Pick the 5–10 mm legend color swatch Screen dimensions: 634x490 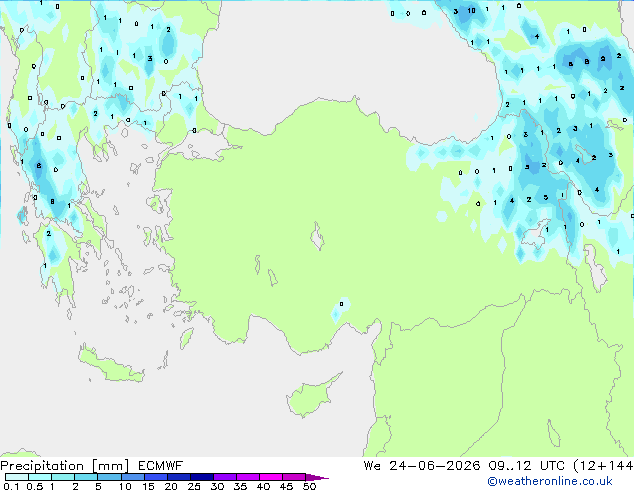click(109, 477)
